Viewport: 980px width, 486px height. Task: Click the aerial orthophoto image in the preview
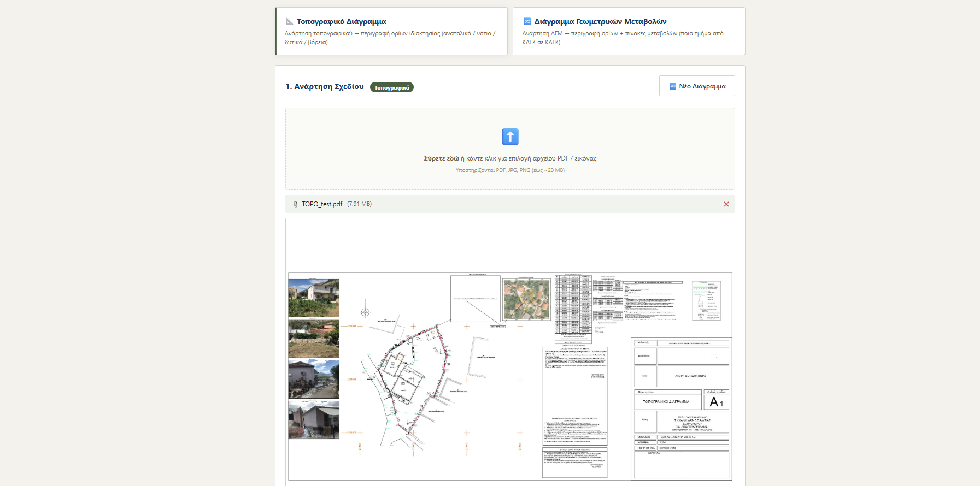[x=526, y=299]
